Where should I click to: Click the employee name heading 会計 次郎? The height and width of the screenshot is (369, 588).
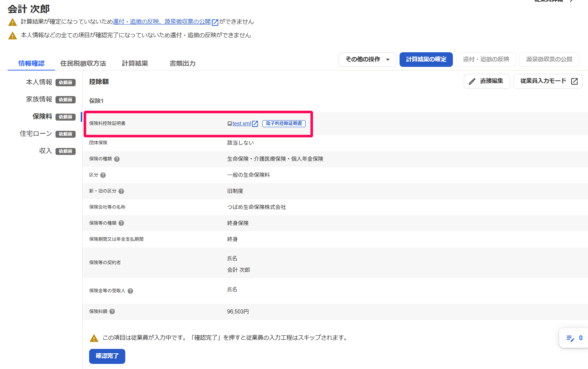[28, 9]
